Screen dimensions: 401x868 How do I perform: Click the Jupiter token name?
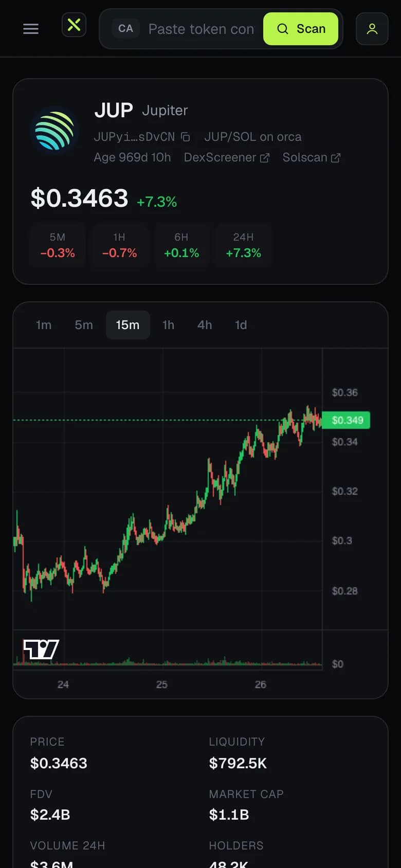[165, 111]
